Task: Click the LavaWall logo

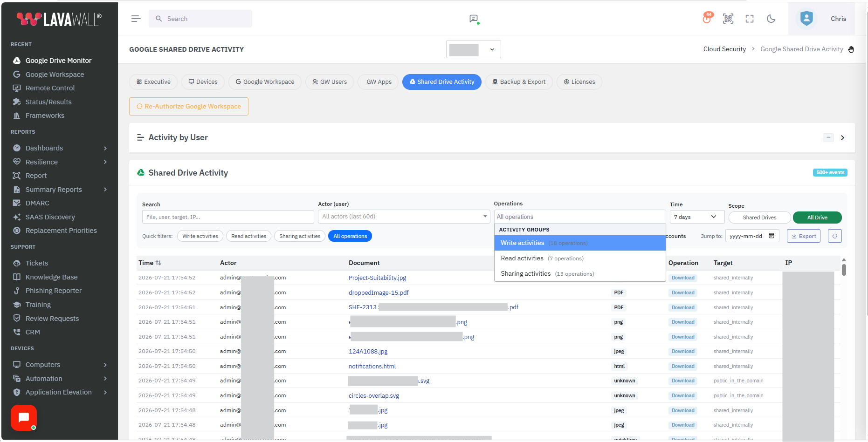Action: [59, 19]
